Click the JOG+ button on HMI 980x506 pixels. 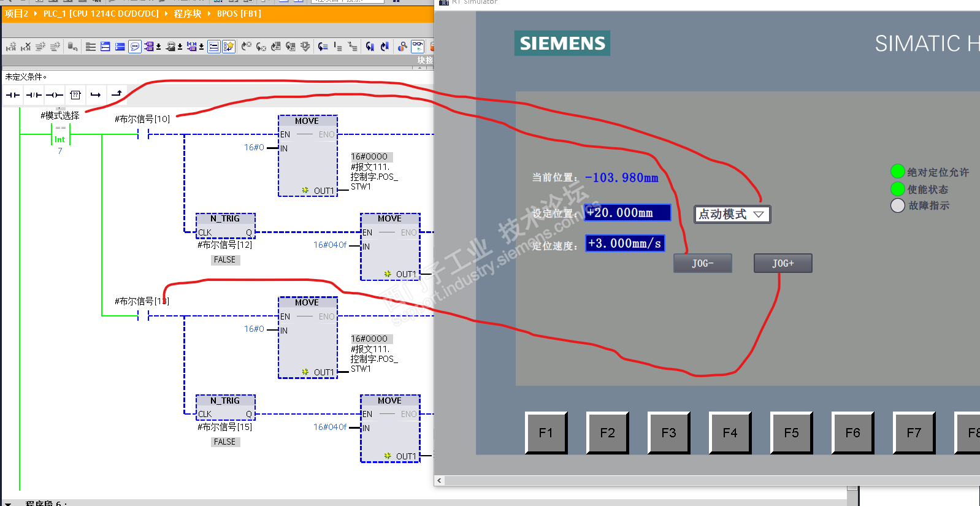point(783,263)
